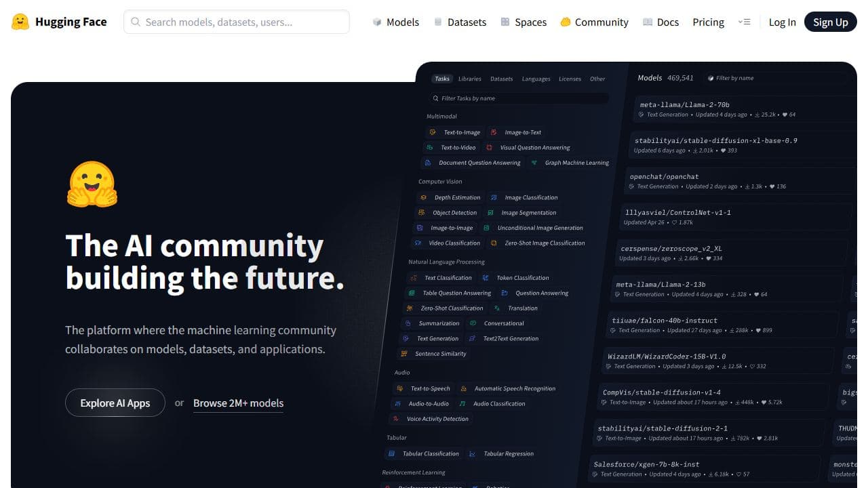Select the Text-to-Image task tag
This screenshot has height=488, width=868.
461,132
